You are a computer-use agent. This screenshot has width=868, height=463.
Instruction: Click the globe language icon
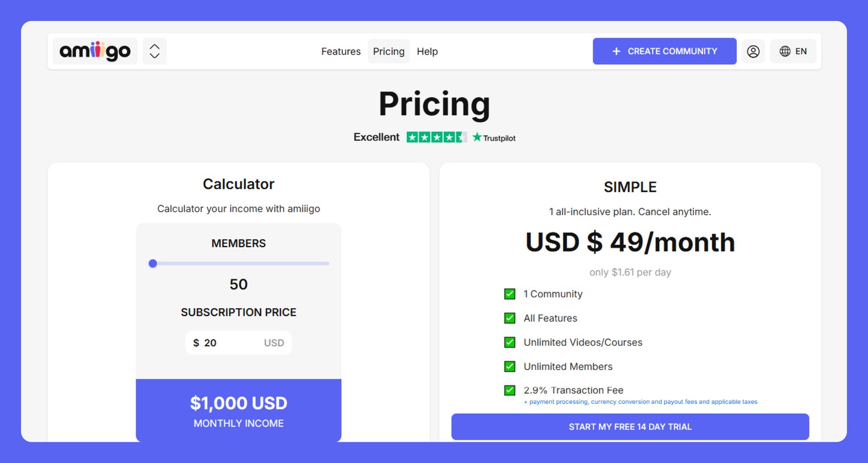tap(784, 52)
